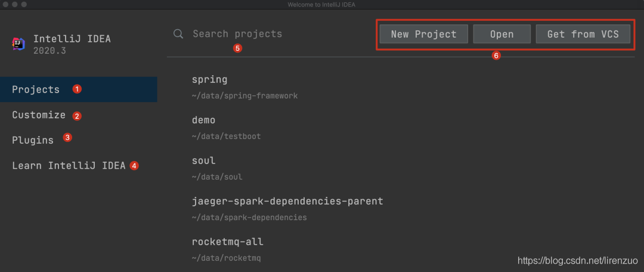Viewport: 644px width, 272px height.
Task: Click the New Project button
Action: [423, 34]
